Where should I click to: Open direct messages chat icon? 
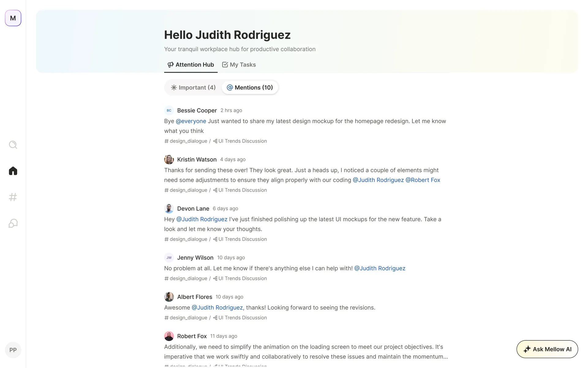pos(13,223)
